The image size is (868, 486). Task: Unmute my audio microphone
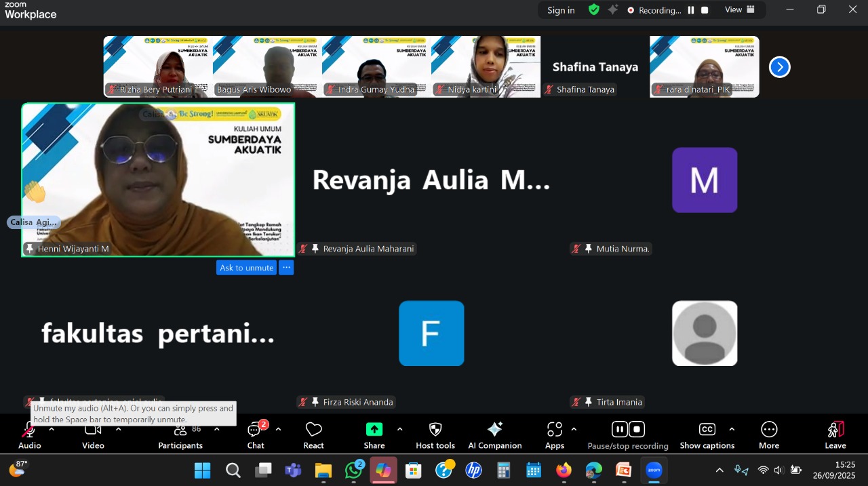pos(29,434)
